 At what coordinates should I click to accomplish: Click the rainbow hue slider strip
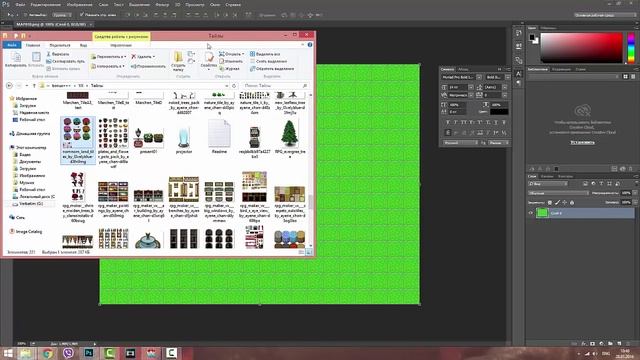click(x=631, y=48)
